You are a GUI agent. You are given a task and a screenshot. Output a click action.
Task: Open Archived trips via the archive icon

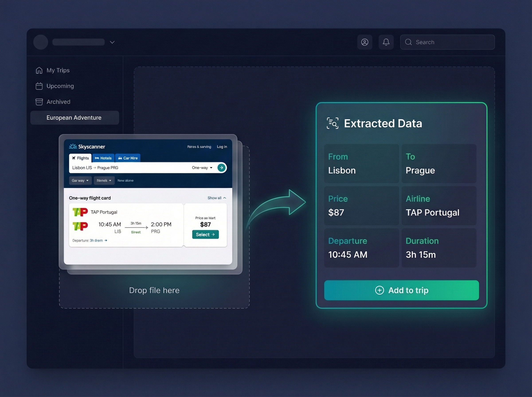tap(39, 102)
